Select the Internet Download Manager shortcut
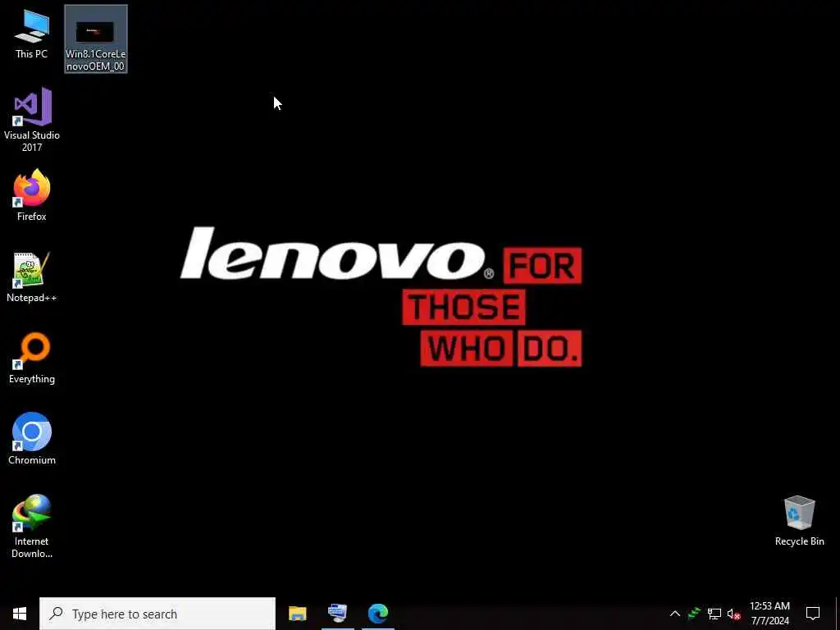Image resolution: width=840 pixels, height=630 pixels. click(32, 527)
